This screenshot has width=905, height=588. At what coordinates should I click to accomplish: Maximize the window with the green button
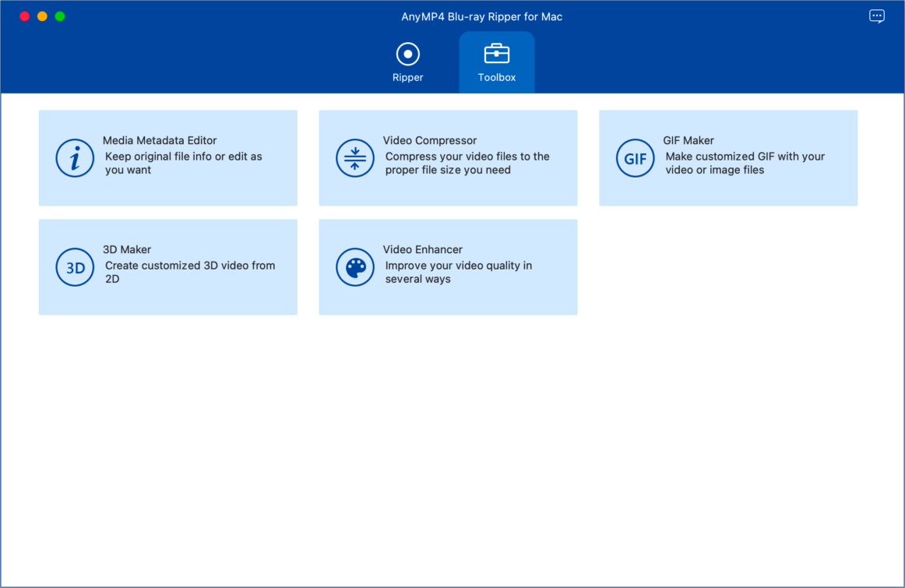click(60, 16)
